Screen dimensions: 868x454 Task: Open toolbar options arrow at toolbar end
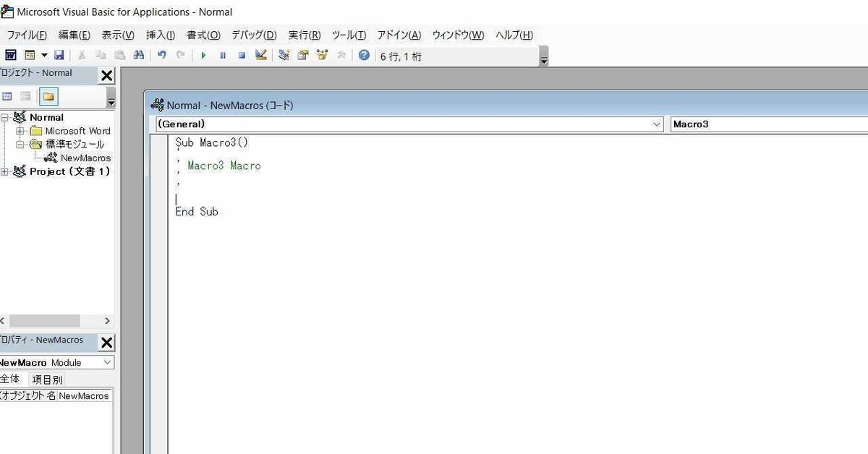pyautogui.click(x=544, y=56)
